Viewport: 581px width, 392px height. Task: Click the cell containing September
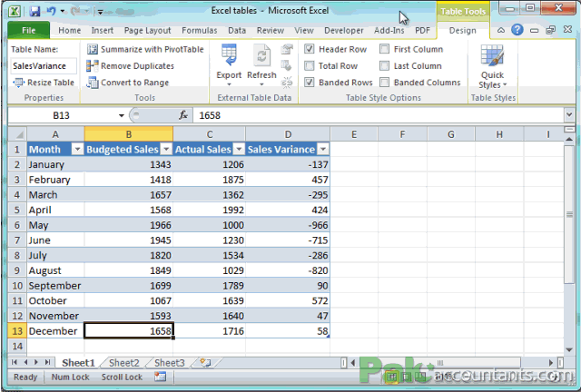(55, 286)
